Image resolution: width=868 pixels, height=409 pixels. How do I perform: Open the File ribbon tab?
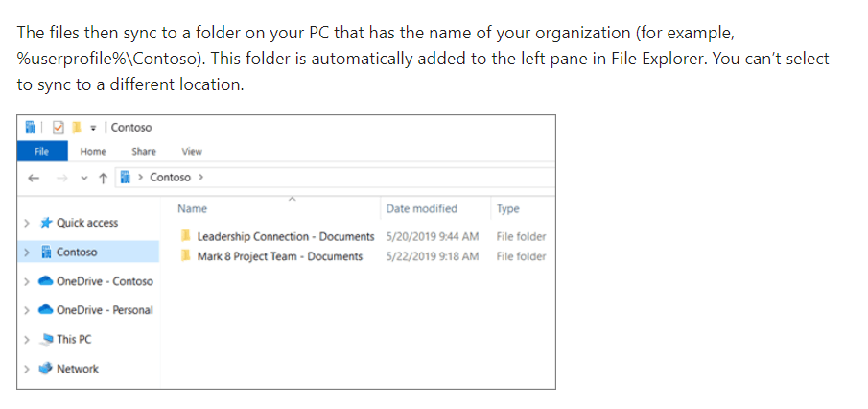pos(42,152)
